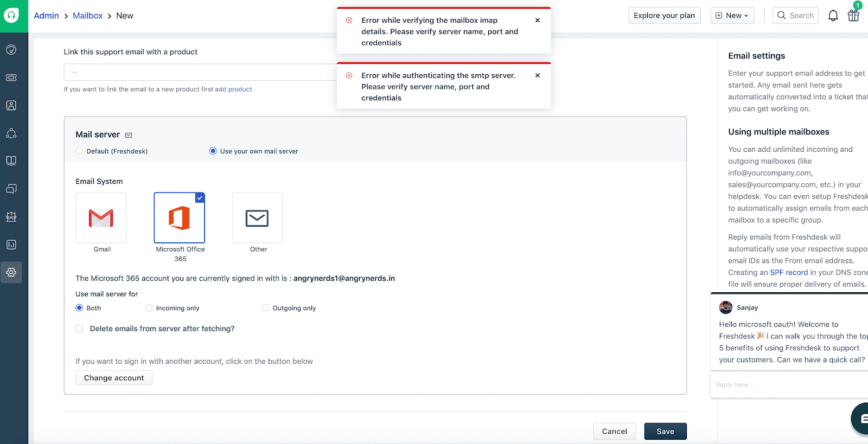Viewport: 868px width, 444px height.
Task: Click the Change account button
Action: (x=114, y=378)
